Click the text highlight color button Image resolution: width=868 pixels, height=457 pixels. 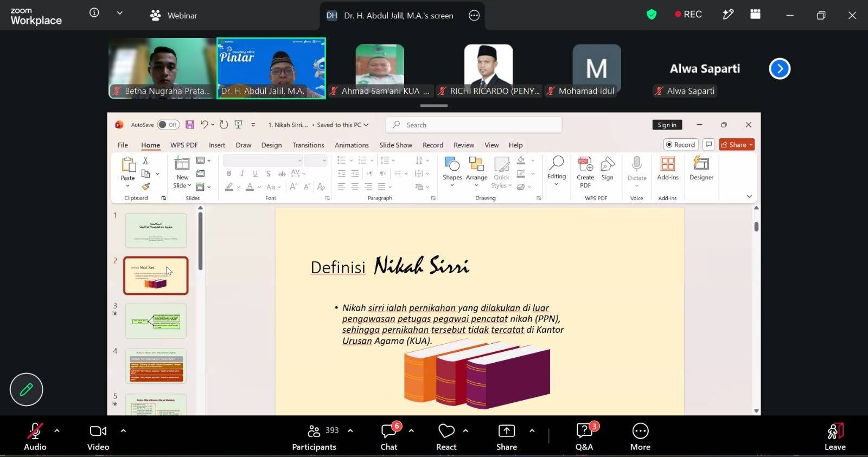(x=229, y=186)
